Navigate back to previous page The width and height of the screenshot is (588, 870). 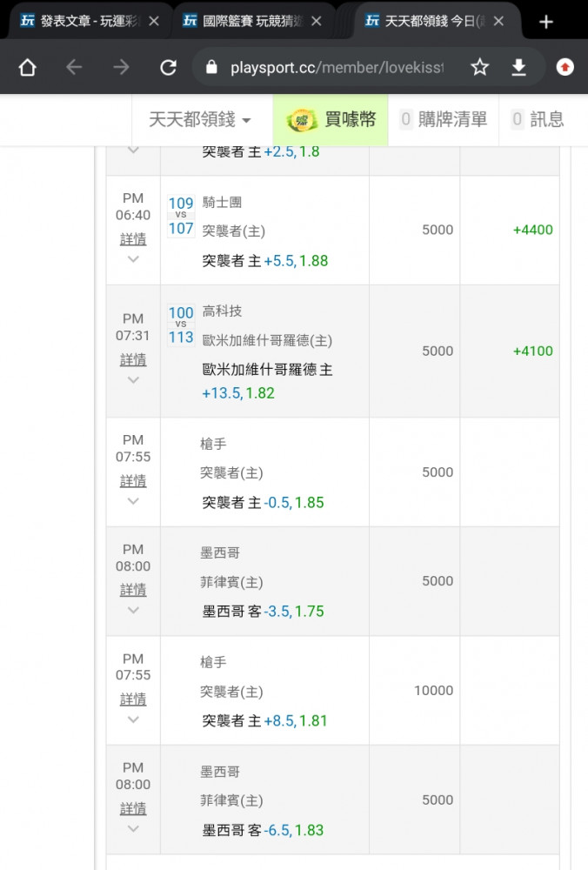point(75,68)
